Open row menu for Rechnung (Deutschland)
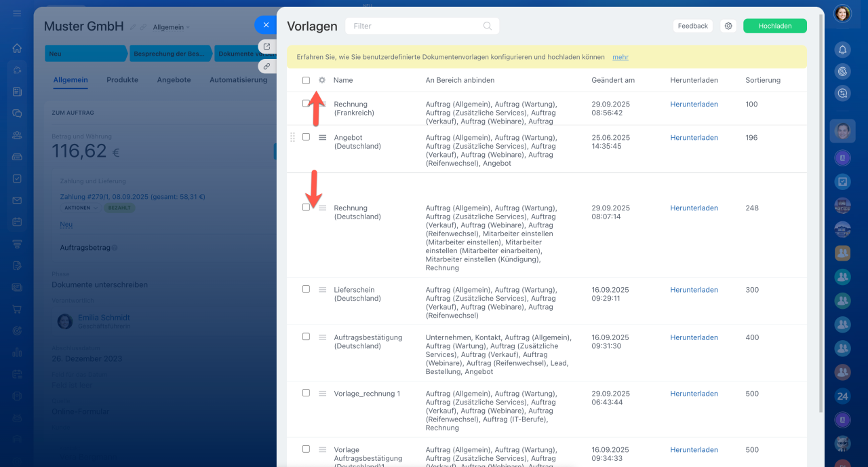Screen dimensions: 868x467 coord(322,208)
